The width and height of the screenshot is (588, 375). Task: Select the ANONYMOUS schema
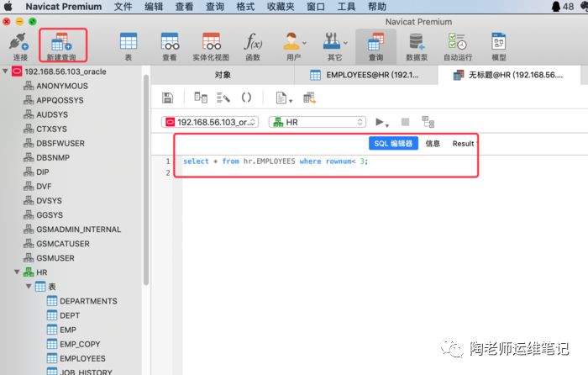[62, 86]
